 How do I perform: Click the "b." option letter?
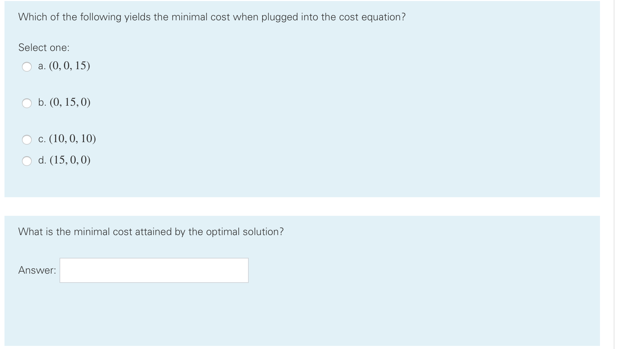pyautogui.click(x=42, y=103)
